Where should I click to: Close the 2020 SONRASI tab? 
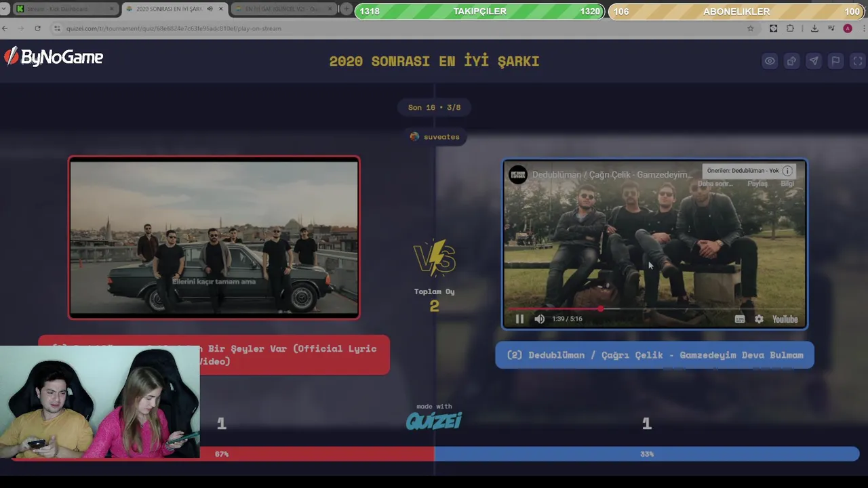(220, 9)
